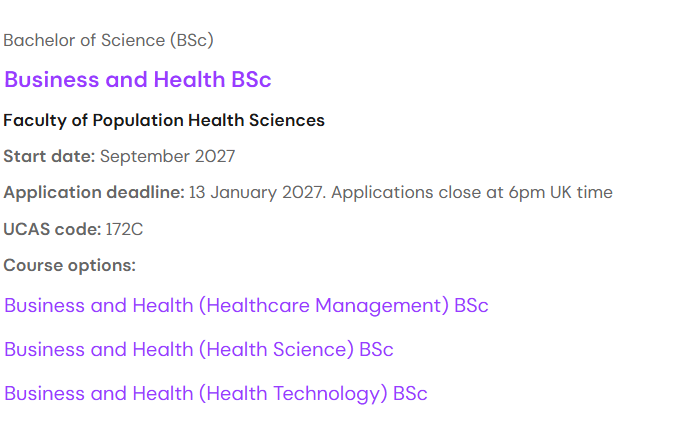Click the "UCAS code:" label
678x442 pixels.
(52, 230)
